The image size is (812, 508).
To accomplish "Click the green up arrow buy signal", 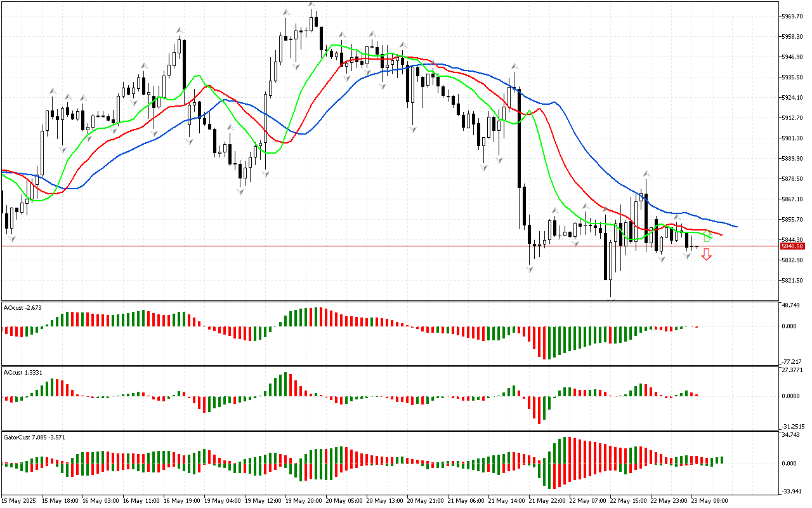I will [x=708, y=236].
